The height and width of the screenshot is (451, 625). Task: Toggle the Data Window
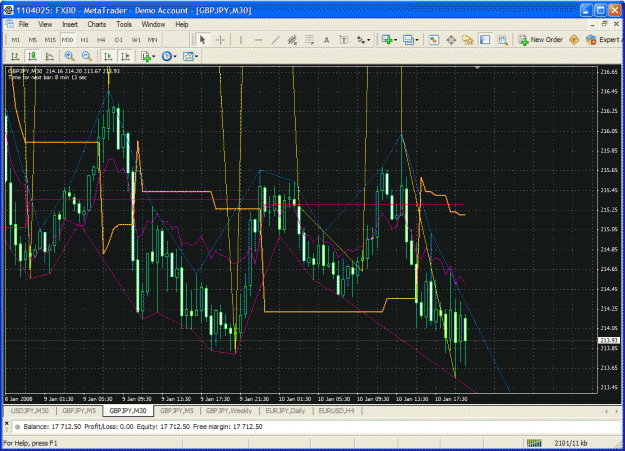click(x=451, y=40)
